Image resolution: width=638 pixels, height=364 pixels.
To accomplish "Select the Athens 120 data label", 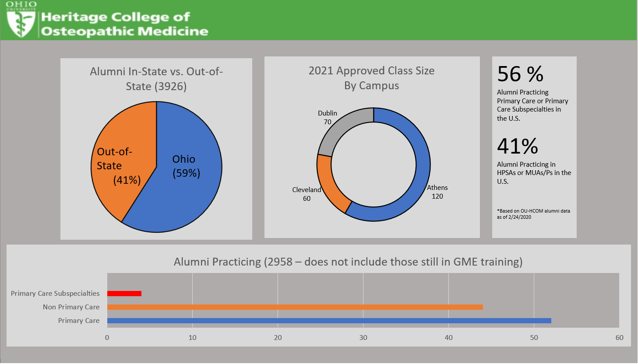I will 437,192.
